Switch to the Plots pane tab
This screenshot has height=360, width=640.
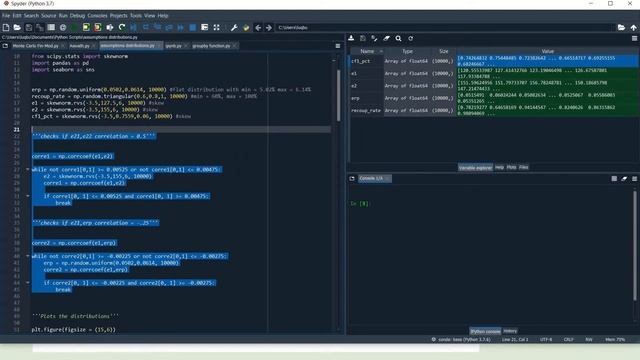(x=511, y=167)
